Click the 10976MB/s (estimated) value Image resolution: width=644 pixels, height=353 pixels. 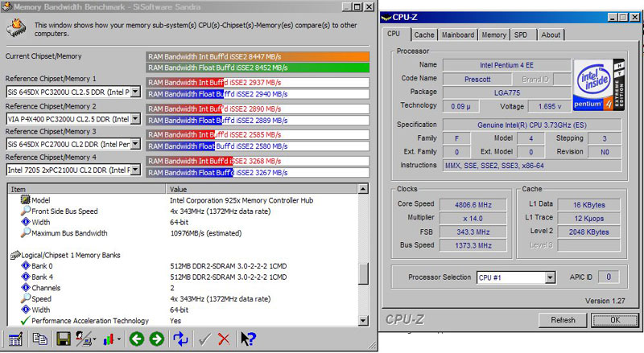click(206, 233)
